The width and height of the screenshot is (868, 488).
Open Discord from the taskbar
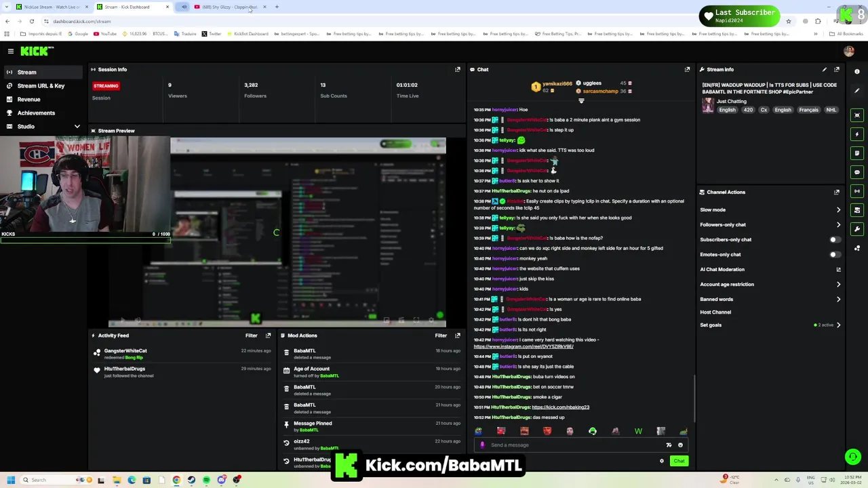click(221, 480)
